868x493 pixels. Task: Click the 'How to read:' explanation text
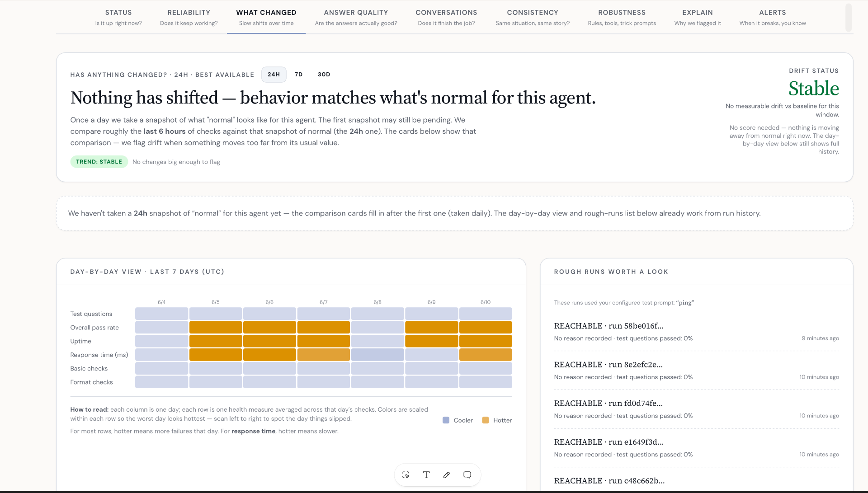coord(249,414)
